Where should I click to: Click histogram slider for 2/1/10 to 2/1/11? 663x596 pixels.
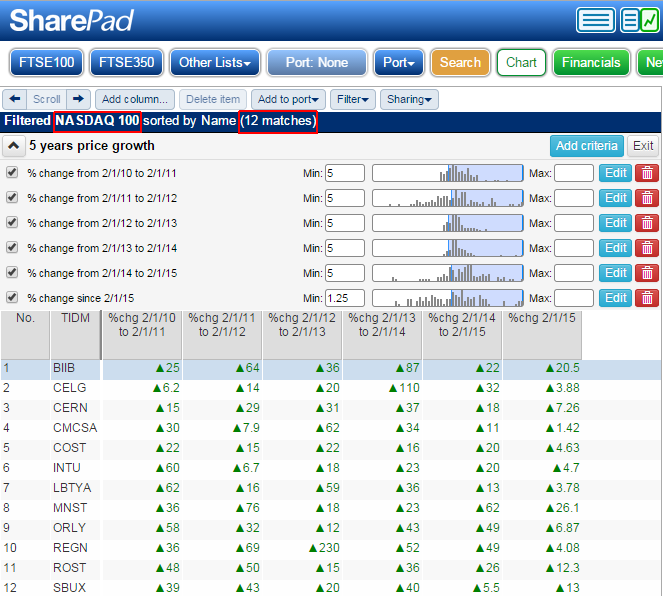click(x=448, y=173)
